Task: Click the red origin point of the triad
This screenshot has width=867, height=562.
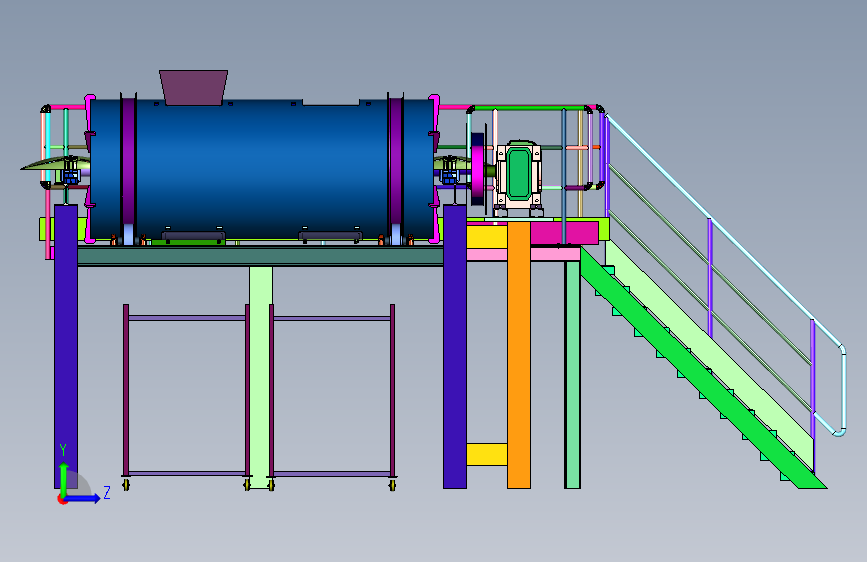Action: tap(61, 500)
